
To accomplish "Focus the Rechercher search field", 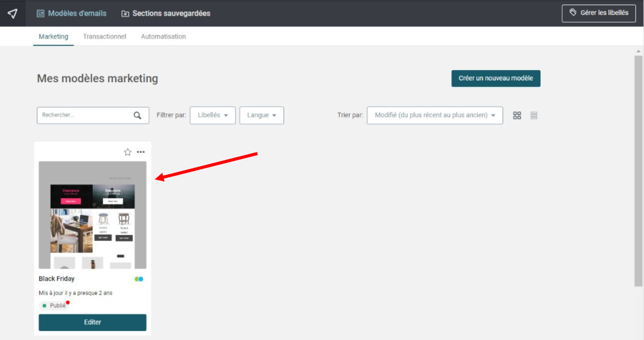I will coord(93,115).
